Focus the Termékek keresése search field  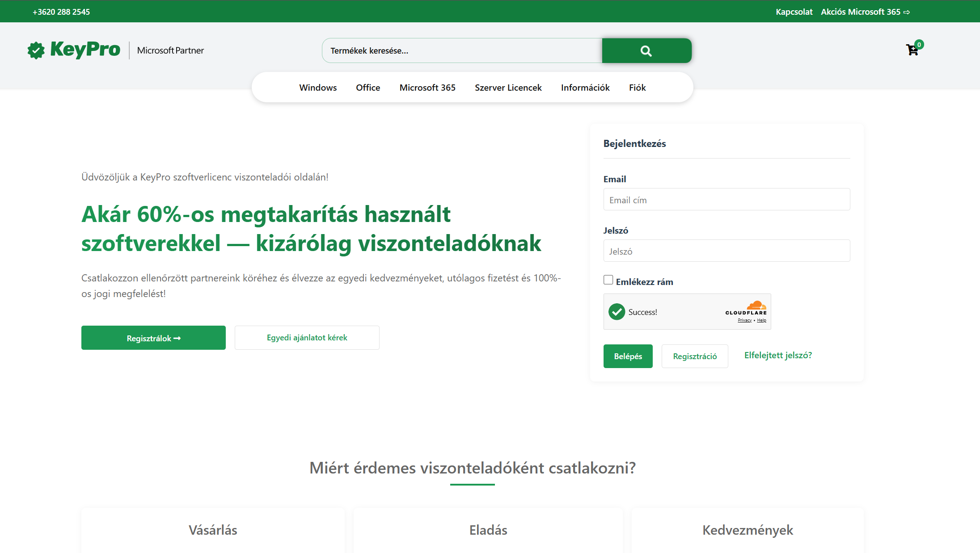coord(462,50)
